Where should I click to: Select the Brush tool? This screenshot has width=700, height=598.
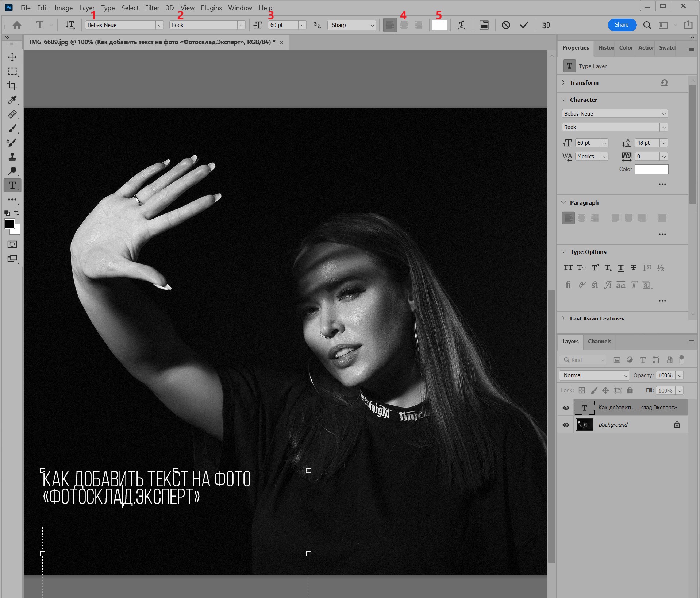click(x=12, y=128)
